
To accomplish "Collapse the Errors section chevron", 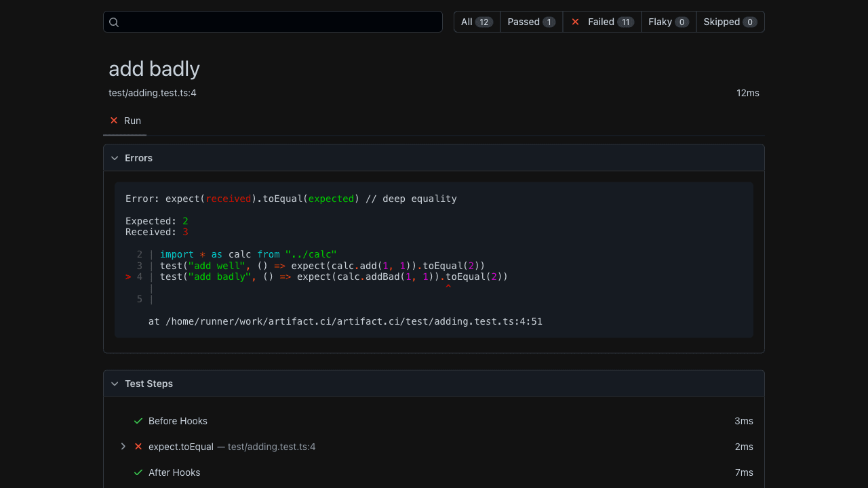I will [115, 158].
